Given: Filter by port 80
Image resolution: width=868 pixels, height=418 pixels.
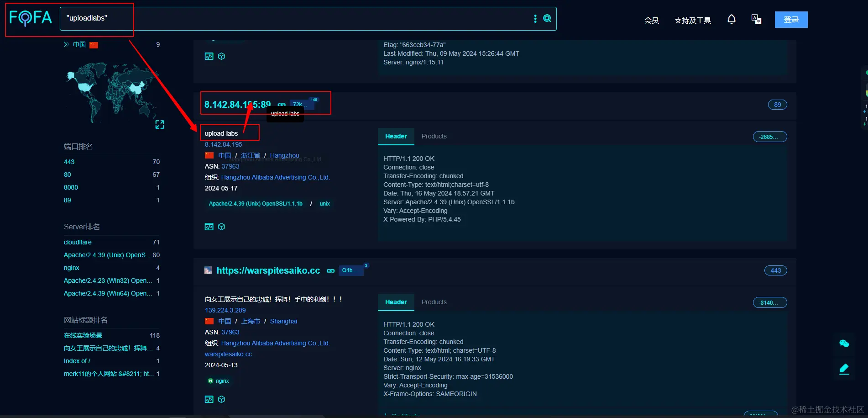Looking at the screenshot, I should pyautogui.click(x=68, y=175).
